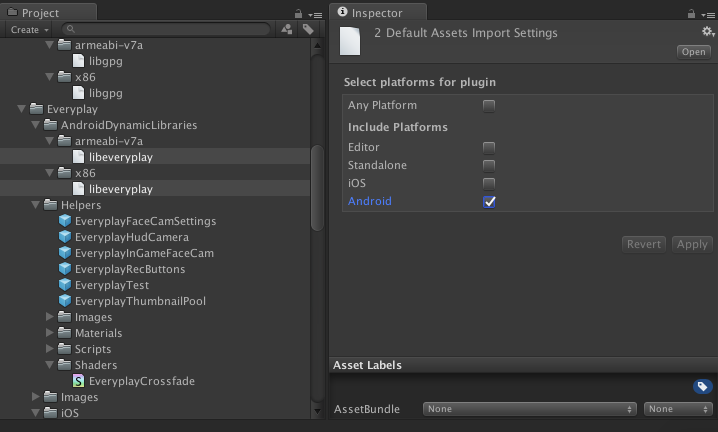
Task: Click the Apply button
Action: point(692,244)
